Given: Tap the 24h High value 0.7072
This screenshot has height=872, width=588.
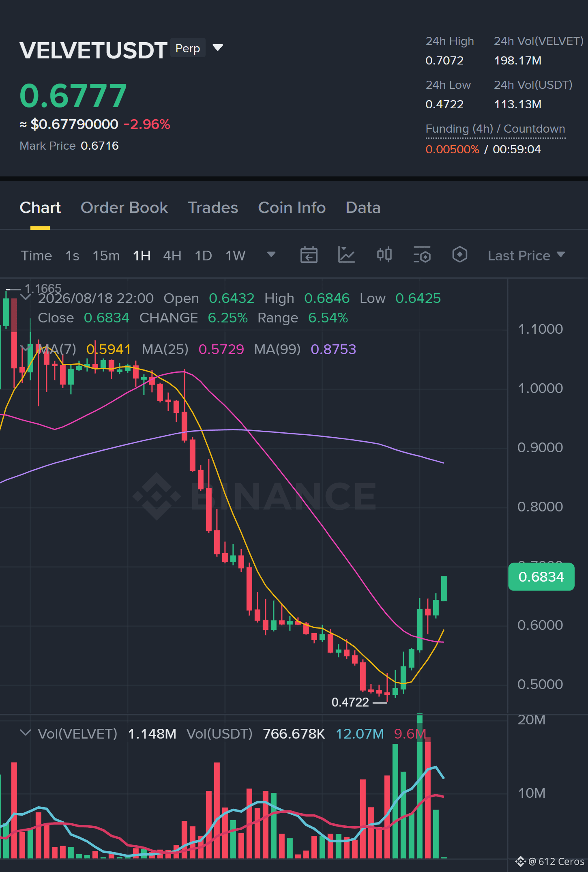Looking at the screenshot, I should coord(444,60).
